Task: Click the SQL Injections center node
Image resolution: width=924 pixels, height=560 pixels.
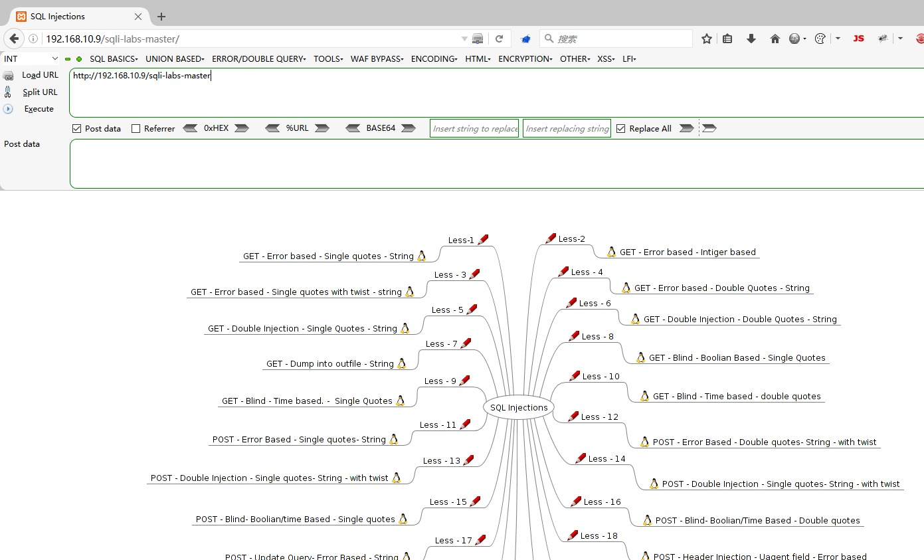Action: (x=519, y=408)
